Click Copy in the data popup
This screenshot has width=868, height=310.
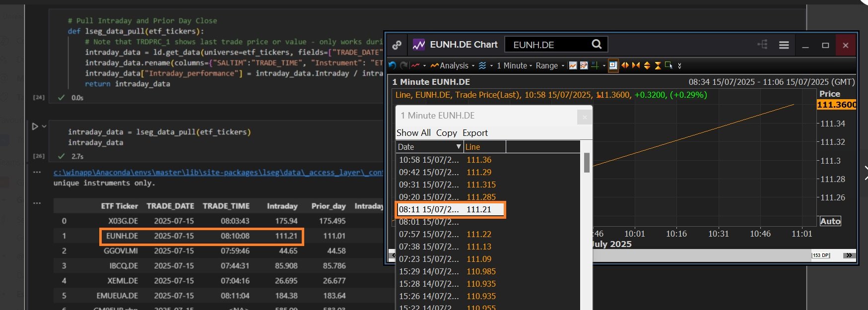point(446,133)
